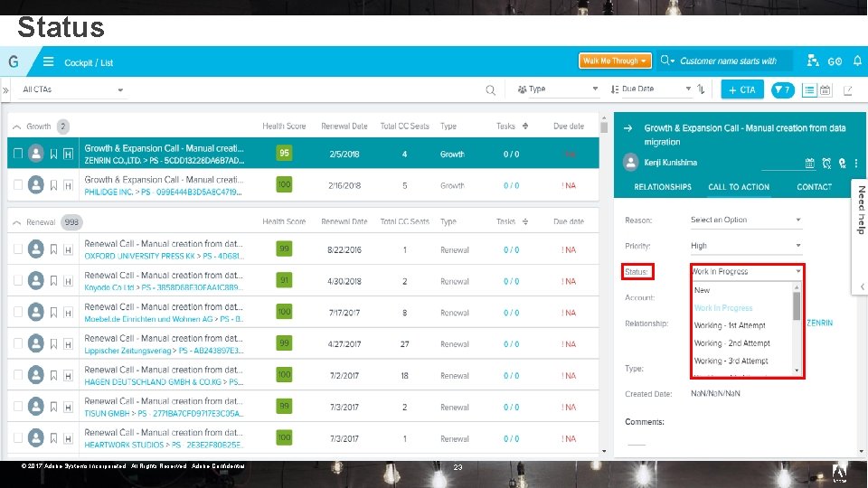The height and width of the screenshot is (488, 868).
Task: Click owner avatar on OXFORD UNIVERSITY PRESS row
Action: coord(36,249)
